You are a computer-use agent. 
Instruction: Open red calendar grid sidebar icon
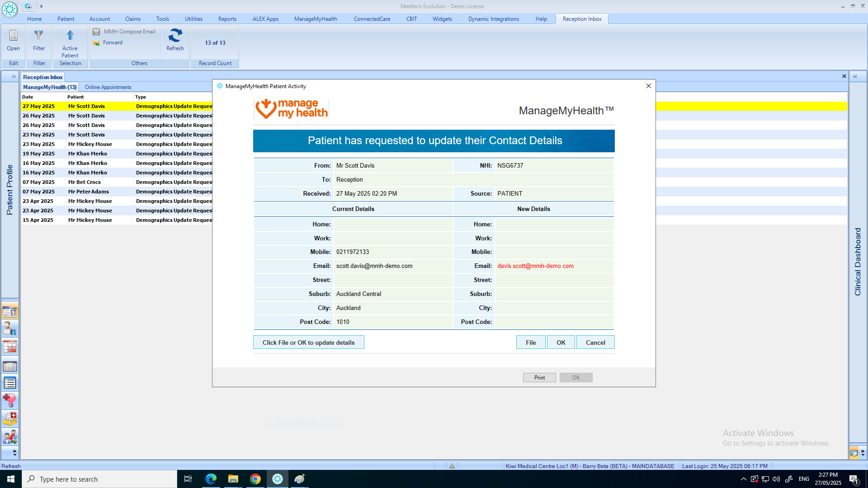9,347
